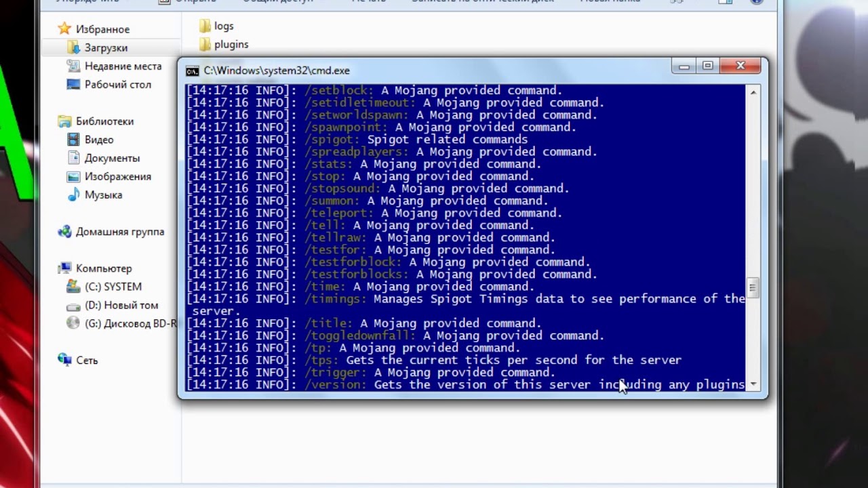Click the /tp: command text
This screenshot has width=868, height=488.
pyautogui.click(x=318, y=347)
